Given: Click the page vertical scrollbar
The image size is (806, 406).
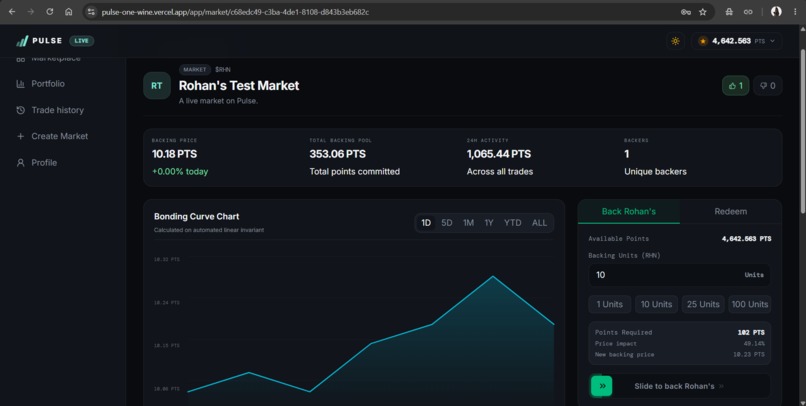Looking at the screenshot, I should coord(802,131).
